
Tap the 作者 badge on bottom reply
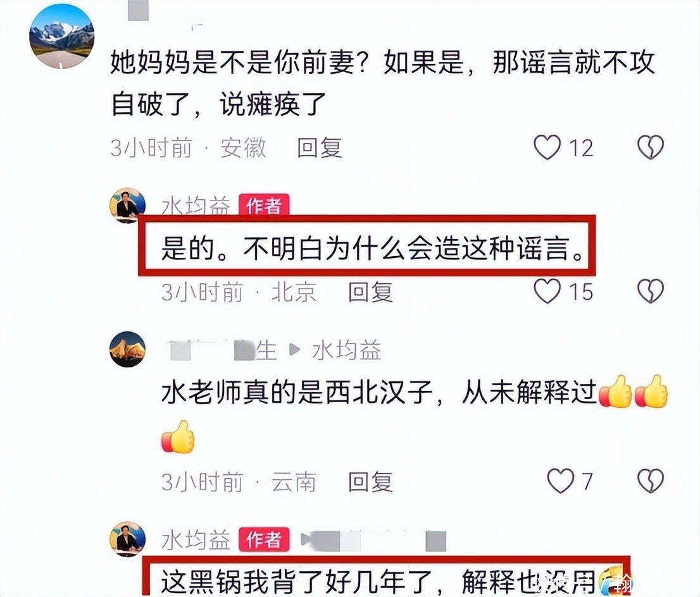point(264,539)
